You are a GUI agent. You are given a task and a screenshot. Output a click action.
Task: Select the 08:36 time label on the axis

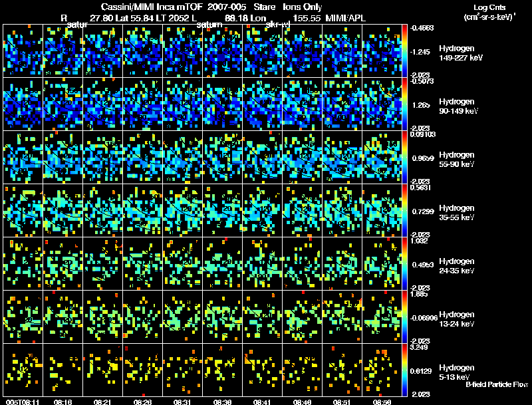(x=222, y=402)
